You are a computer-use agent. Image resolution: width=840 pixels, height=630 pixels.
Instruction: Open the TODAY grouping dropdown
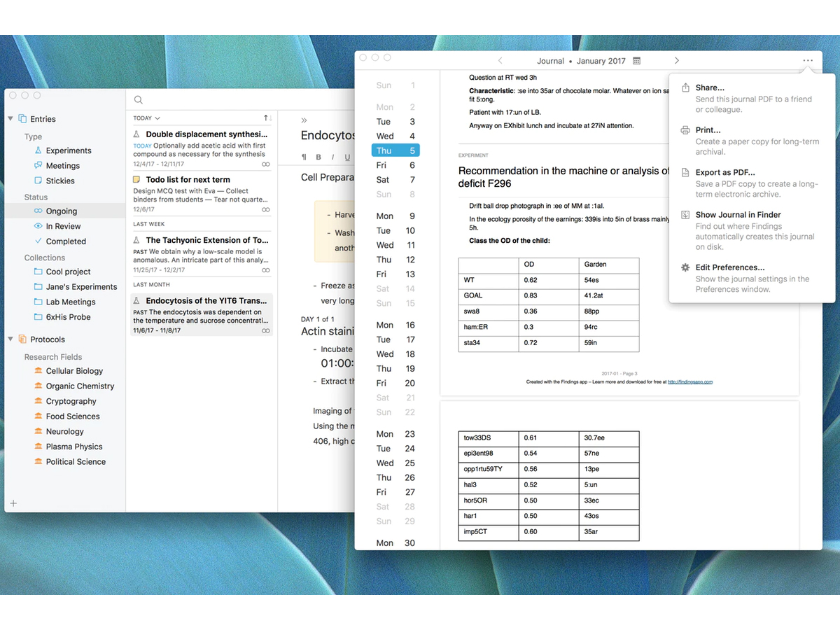[147, 118]
